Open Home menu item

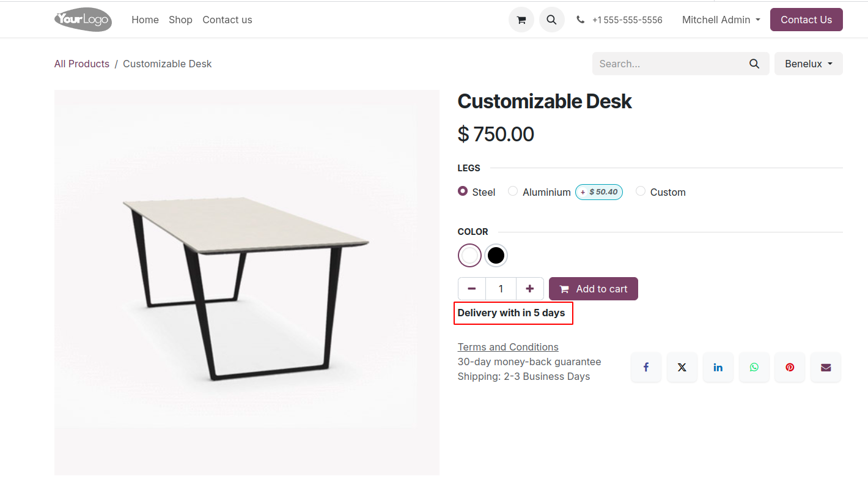pyautogui.click(x=145, y=20)
